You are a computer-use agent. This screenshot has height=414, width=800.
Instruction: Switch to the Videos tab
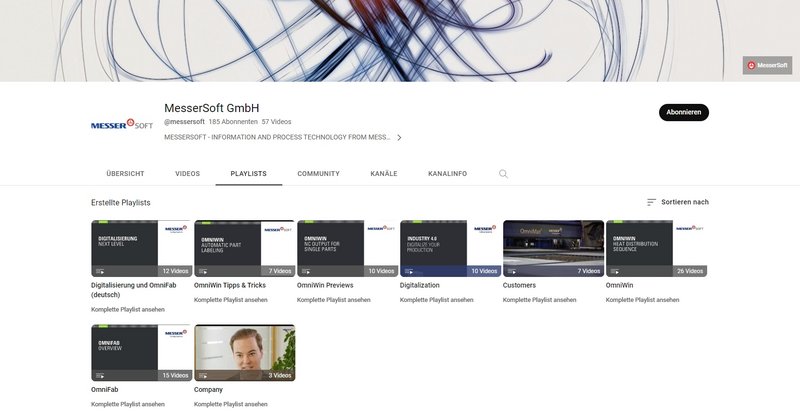187,174
